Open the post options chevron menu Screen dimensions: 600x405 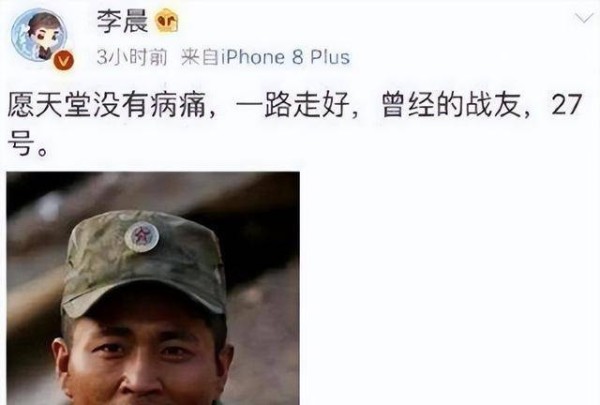(x=584, y=18)
